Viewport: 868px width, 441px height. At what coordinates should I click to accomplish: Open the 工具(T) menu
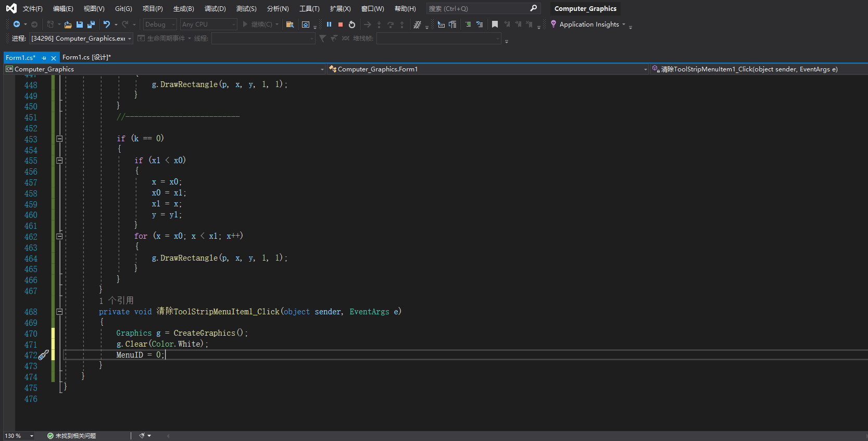click(x=309, y=9)
